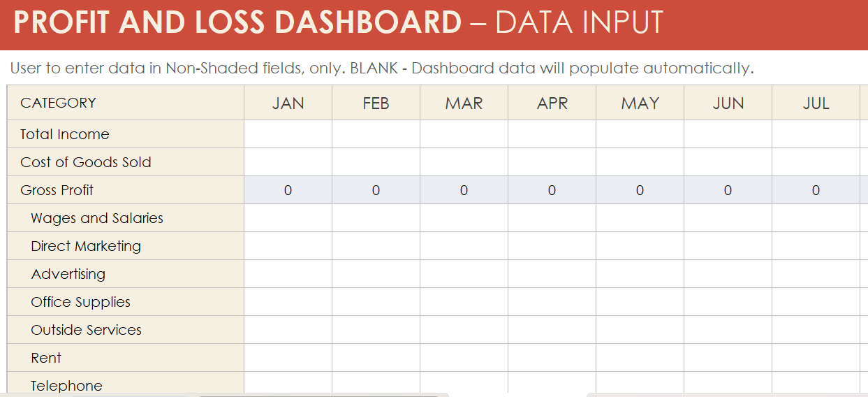Click the data entry instruction text
Screen dimensions: 868x397
(382, 68)
